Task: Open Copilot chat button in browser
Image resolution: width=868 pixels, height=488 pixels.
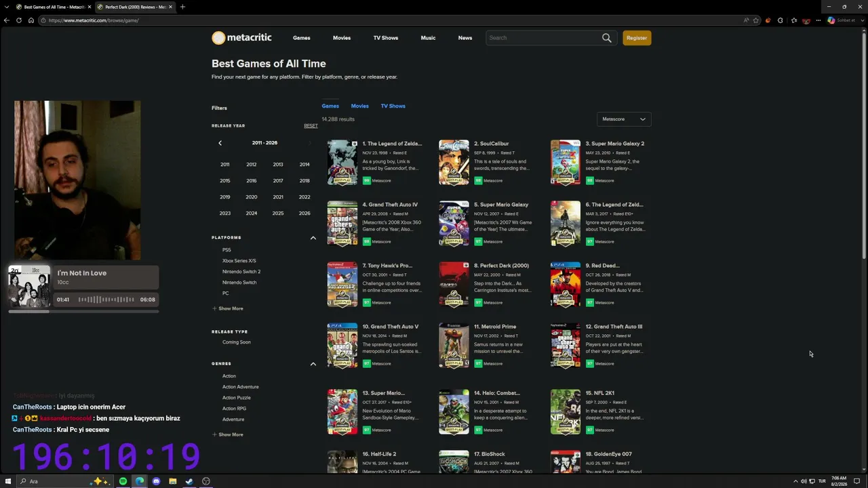Action: coord(842,20)
